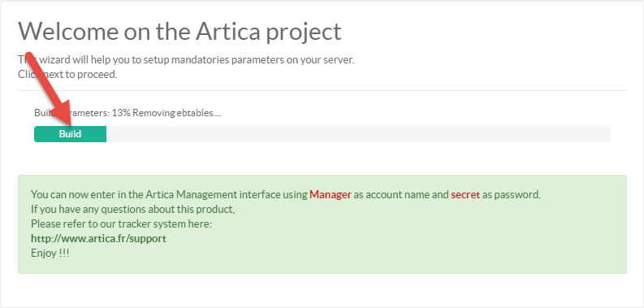Click the green Build progress bar

[70, 134]
